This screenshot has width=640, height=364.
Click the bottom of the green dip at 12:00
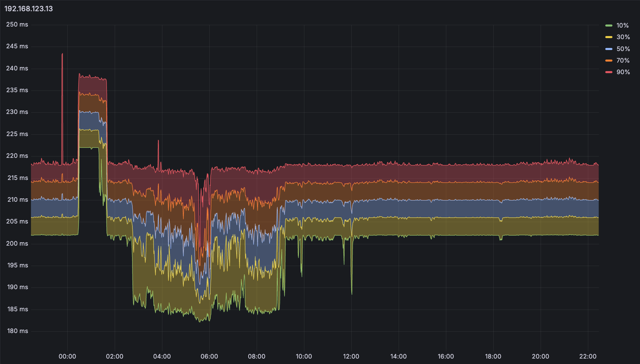(x=352, y=294)
